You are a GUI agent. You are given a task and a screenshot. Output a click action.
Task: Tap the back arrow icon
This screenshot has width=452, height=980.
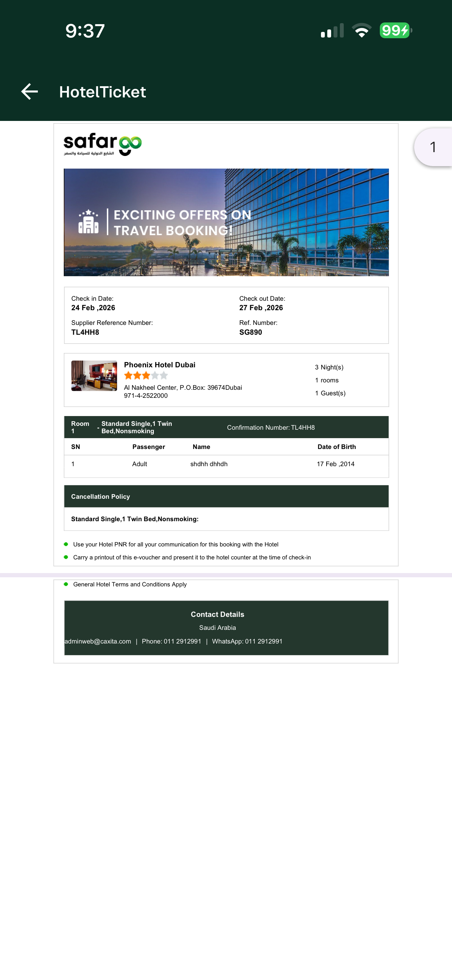(29, 92)
